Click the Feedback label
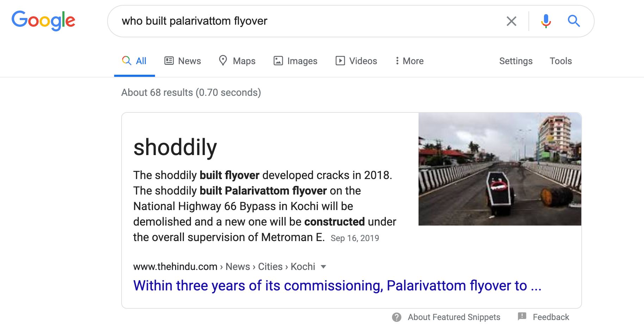Screen dimensions: 644x332 (x=551, y=317)
